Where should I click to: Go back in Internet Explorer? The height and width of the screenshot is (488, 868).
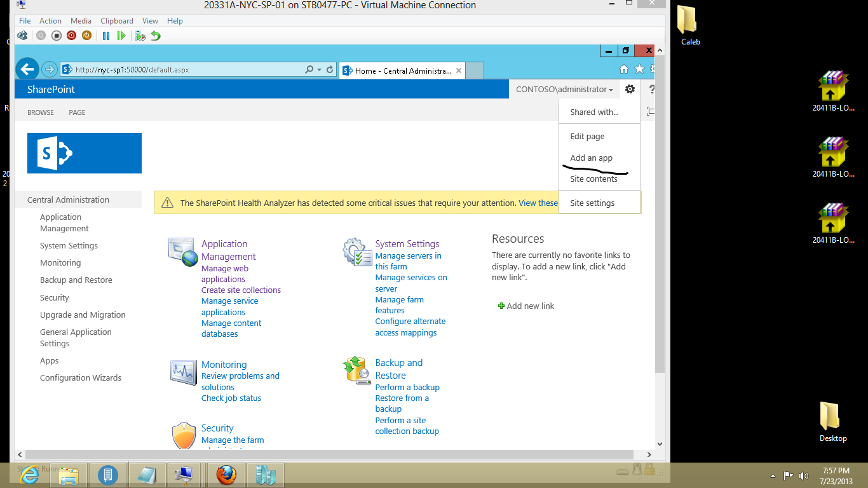27,69
